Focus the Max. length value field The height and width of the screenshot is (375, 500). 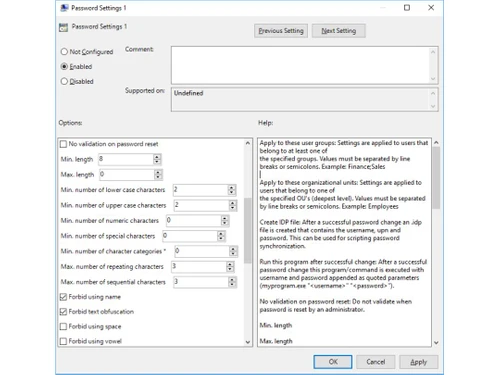point(127,174)
